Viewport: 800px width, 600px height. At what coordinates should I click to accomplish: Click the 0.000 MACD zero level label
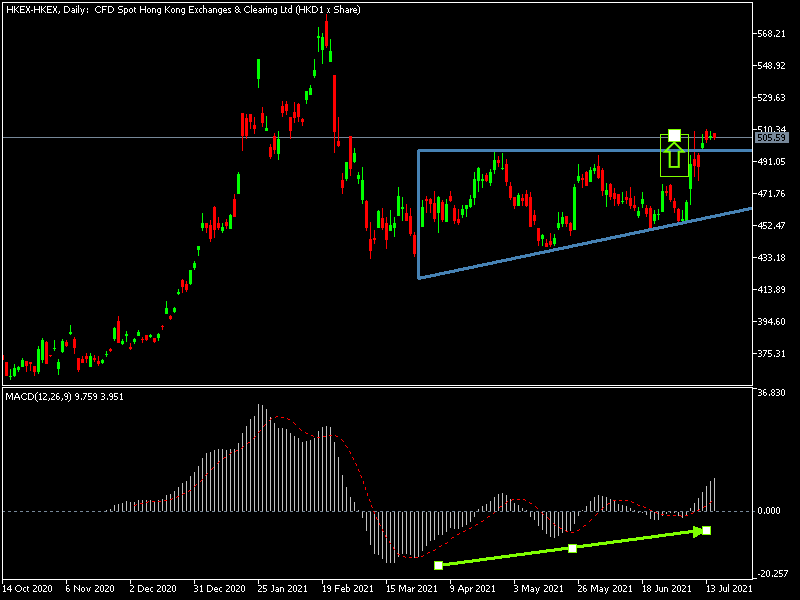[769, 511]
